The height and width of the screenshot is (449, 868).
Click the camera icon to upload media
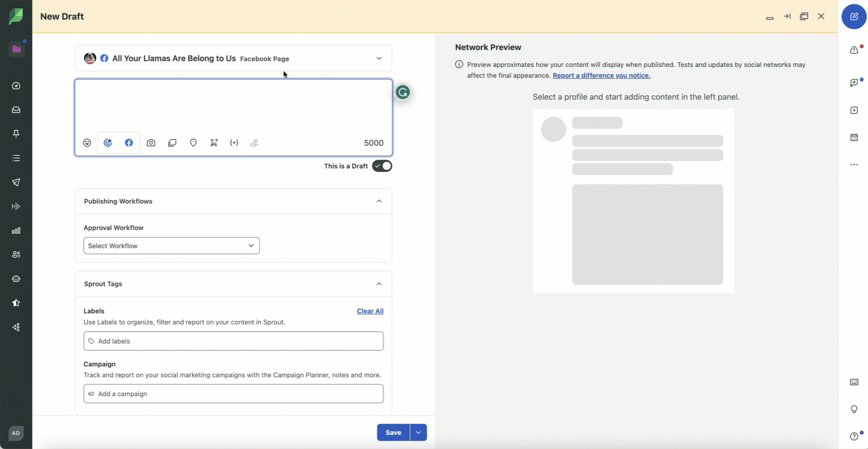coord(151,143)
